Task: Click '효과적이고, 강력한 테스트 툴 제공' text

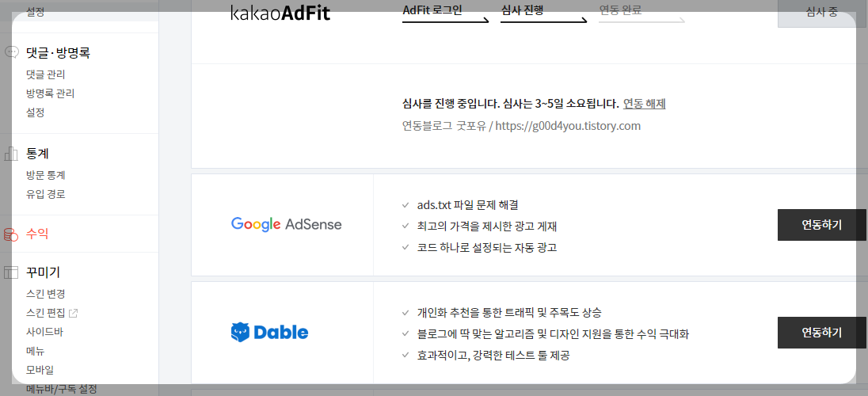Action: pos(493,355)
